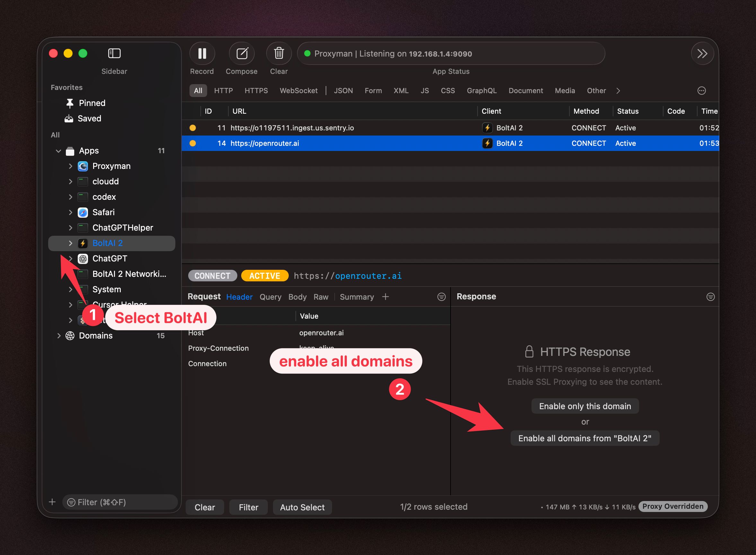Pause recording with the Record button
756x555 pixels.
pos(202,53)
